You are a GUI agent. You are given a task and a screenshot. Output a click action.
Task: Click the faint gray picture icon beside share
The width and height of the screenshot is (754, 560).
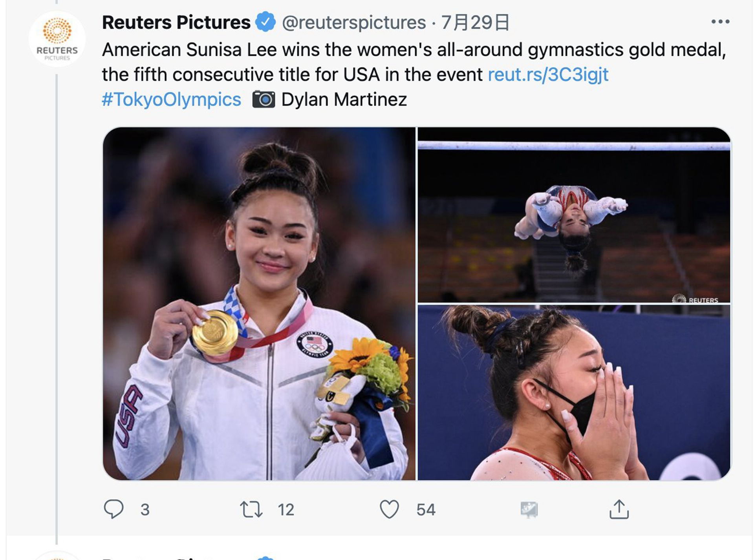(x=529, y=509)
